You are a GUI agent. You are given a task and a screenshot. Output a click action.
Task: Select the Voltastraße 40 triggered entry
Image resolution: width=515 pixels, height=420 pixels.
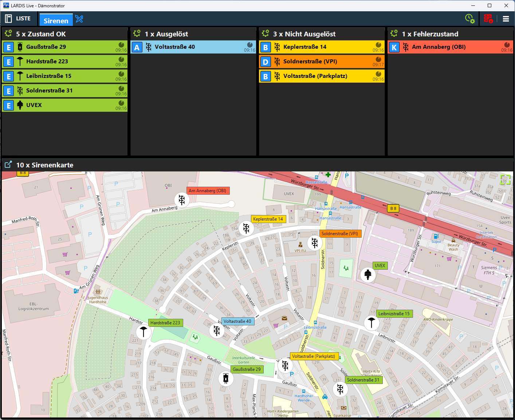[x=193, y=47]
